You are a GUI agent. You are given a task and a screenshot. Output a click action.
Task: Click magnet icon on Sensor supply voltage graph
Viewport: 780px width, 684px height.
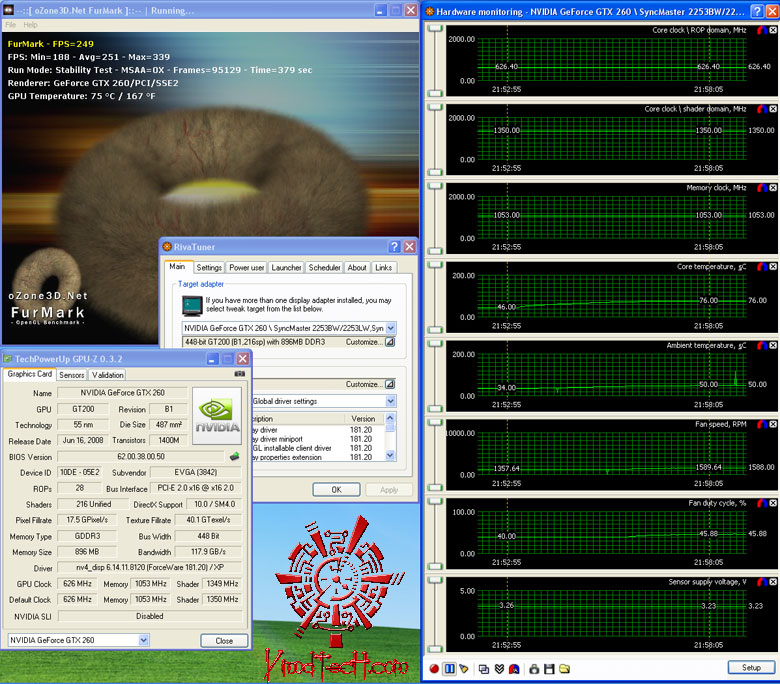click(762, 582)
